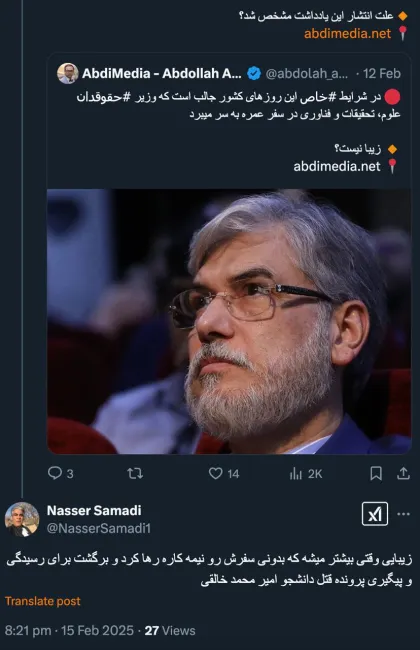Open the 8:21 pm · 15 Feb 2025 timestamp
The image size is (420, 650).
(69, 631)
